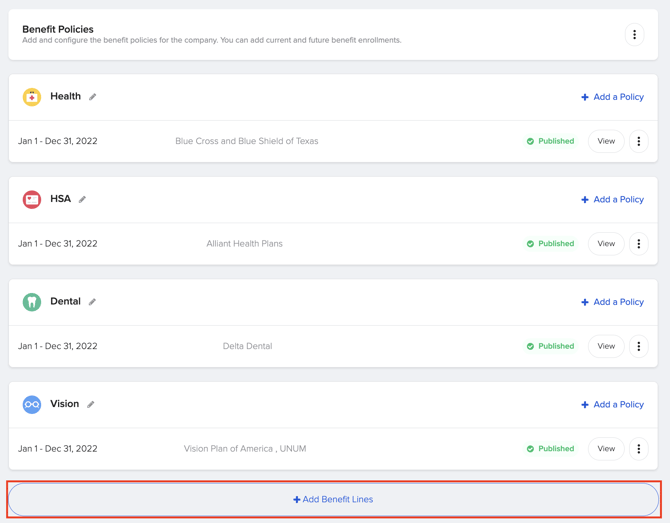
Task: View the Alliant Health Plans policy
Action: pos(606,244)
